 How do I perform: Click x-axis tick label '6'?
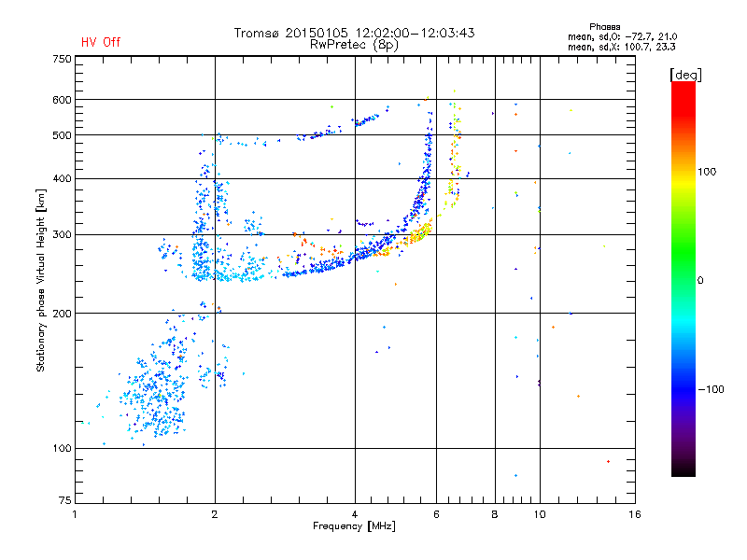436,514
